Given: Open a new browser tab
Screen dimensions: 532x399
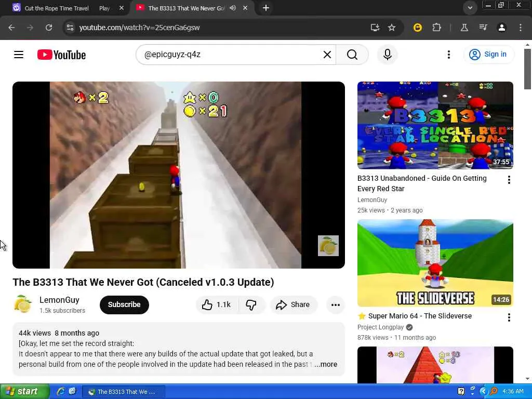Looking at the screenshot, I should click(x=266, y=8).
